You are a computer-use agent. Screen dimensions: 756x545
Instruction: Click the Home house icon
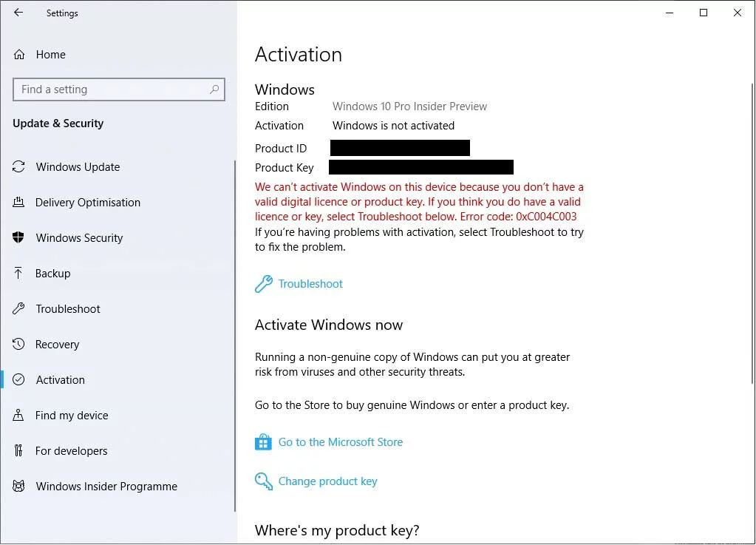(x=18, y=55)
